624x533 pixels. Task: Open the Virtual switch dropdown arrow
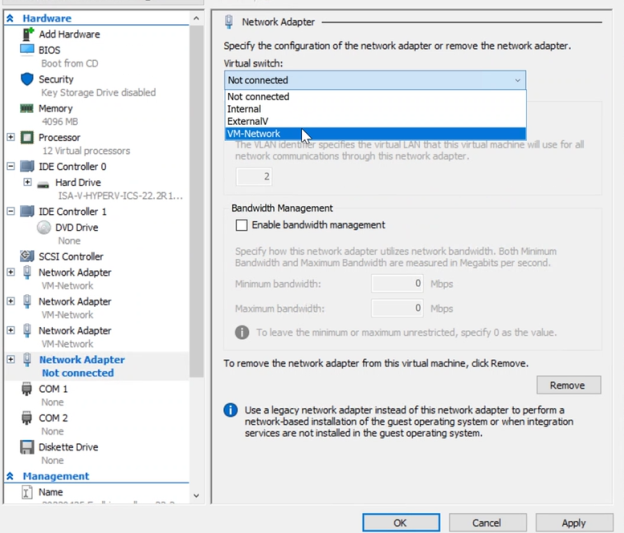pyautogui.click(x=517, y=80)
